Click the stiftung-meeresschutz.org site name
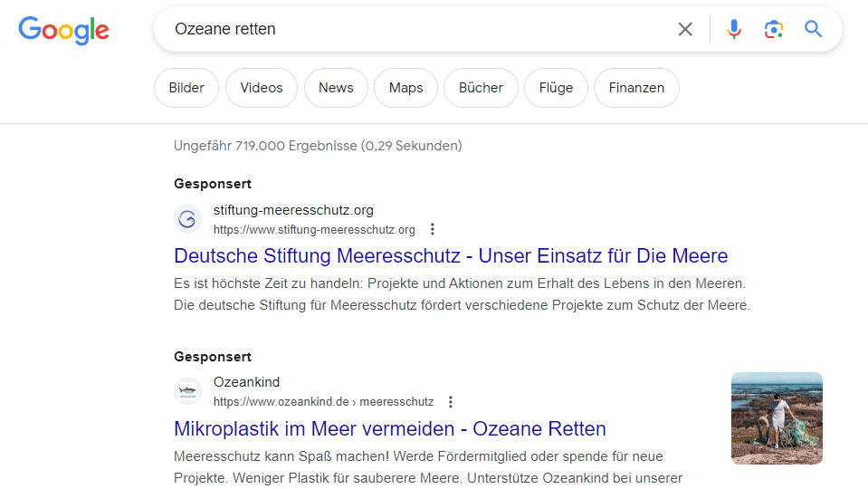The height and width of the screenshot is (489, 868). pyautogui.click(x=293, y=210)
